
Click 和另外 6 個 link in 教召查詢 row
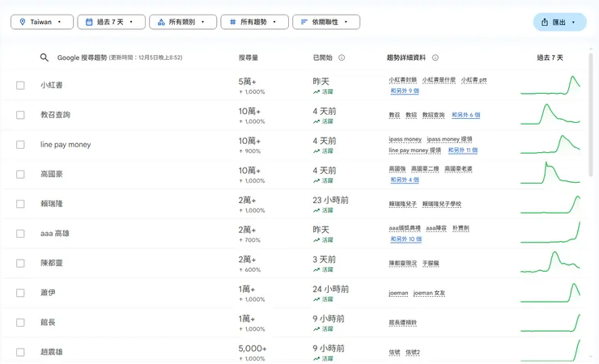pos(465,115)
